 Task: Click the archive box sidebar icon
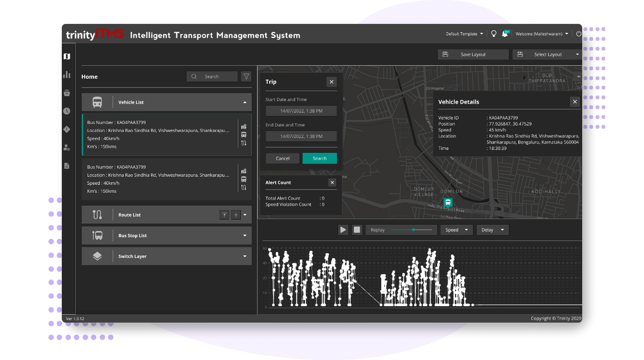pos(67,93)
